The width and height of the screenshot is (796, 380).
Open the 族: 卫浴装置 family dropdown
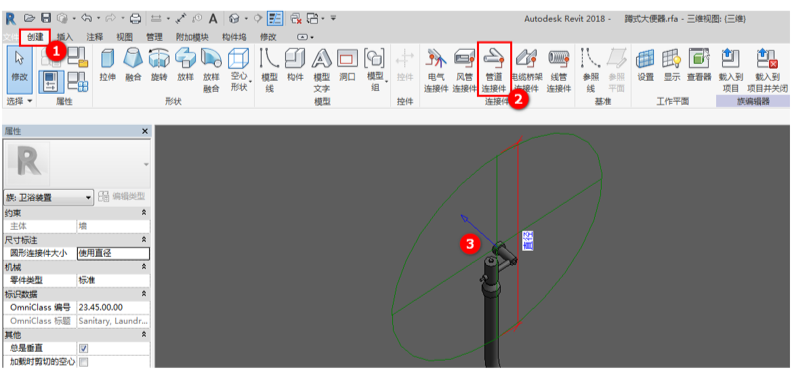tap(48, 197)
